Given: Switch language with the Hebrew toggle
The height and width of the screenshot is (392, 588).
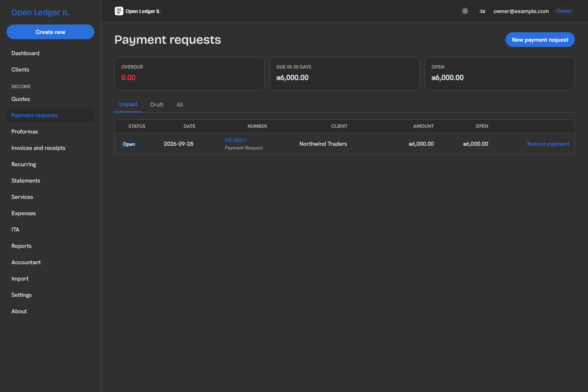Looking at the screenshot, I should click(x=482, y=11).
